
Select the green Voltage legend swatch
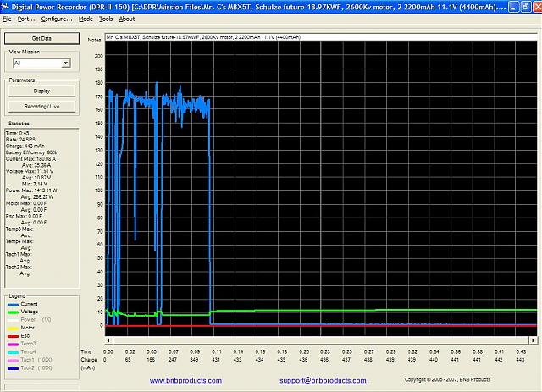(11, 313)
